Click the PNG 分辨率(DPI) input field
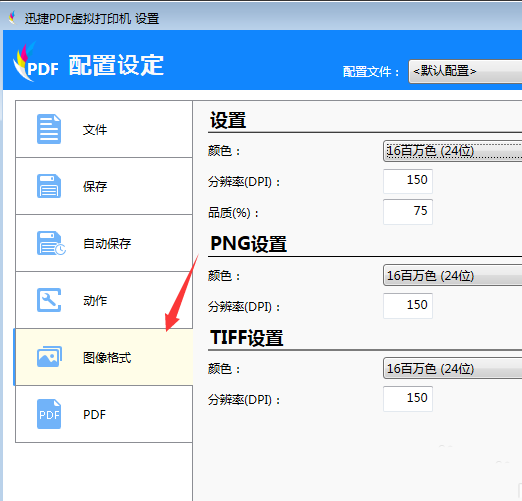522x501 pixels. (x=408, y=306)
